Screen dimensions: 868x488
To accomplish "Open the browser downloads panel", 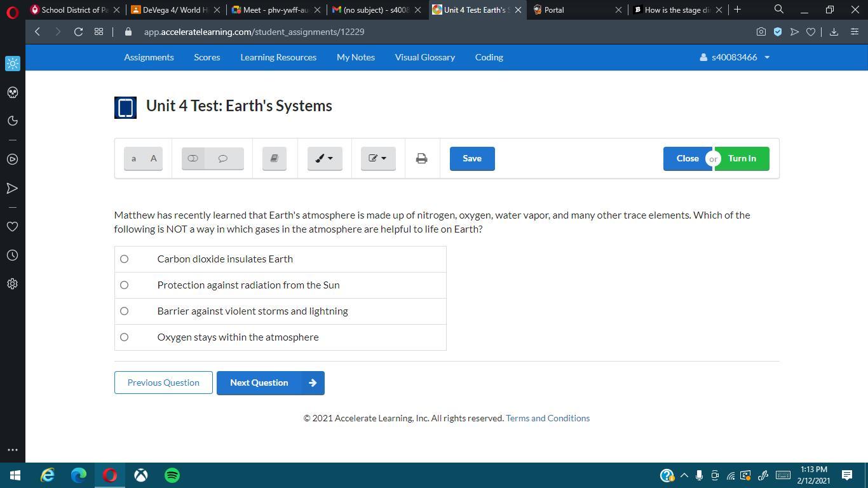I will (x=834, y=32).
